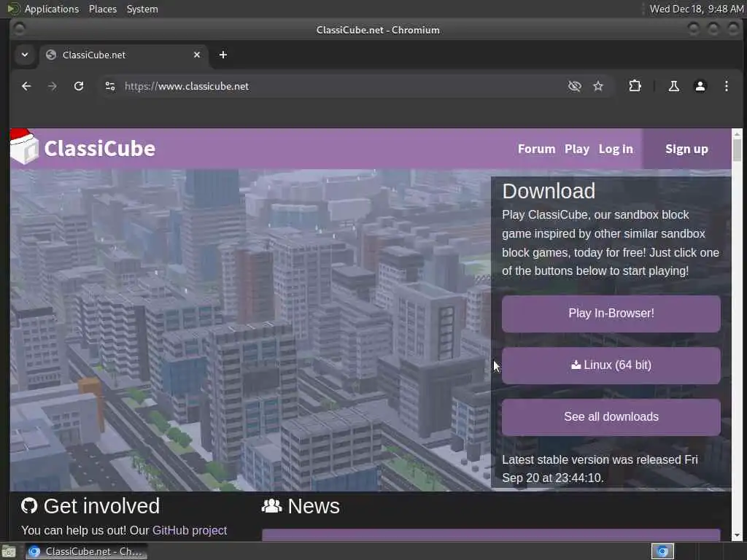Reload the ClassiCube page
The image size is (747, 560).
(79, 86)
